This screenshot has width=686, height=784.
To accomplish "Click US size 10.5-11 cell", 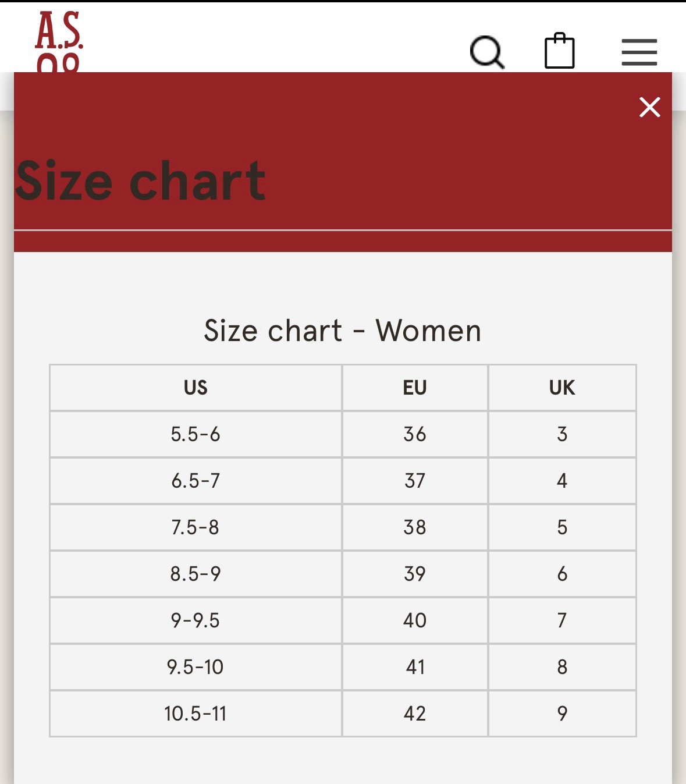I will 196,714.
